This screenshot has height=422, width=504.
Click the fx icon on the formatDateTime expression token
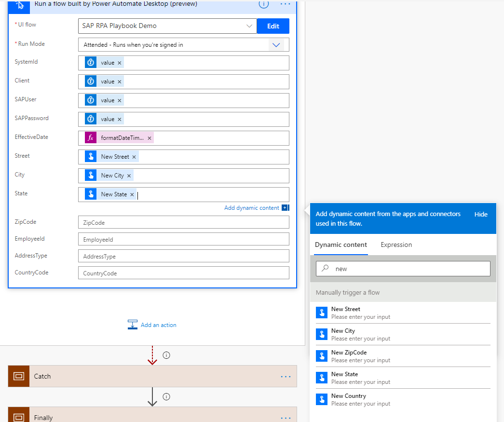[x=90, y=137]
